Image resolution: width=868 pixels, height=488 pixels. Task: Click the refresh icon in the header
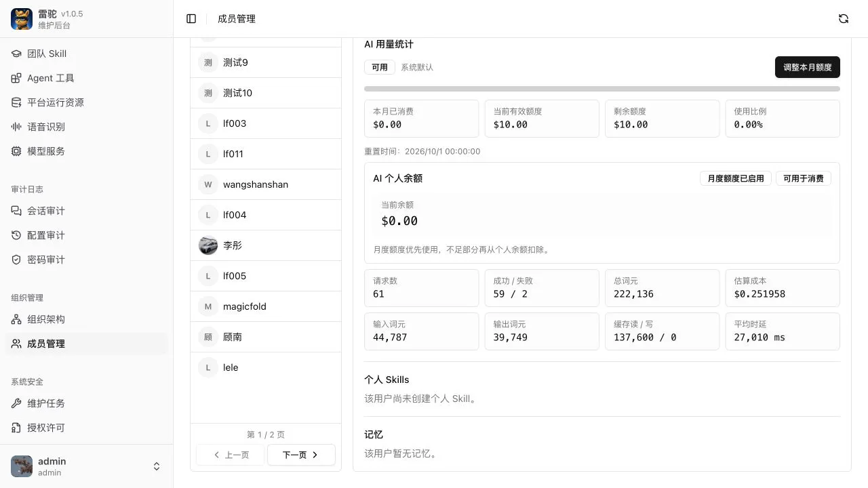coord(844,19)
